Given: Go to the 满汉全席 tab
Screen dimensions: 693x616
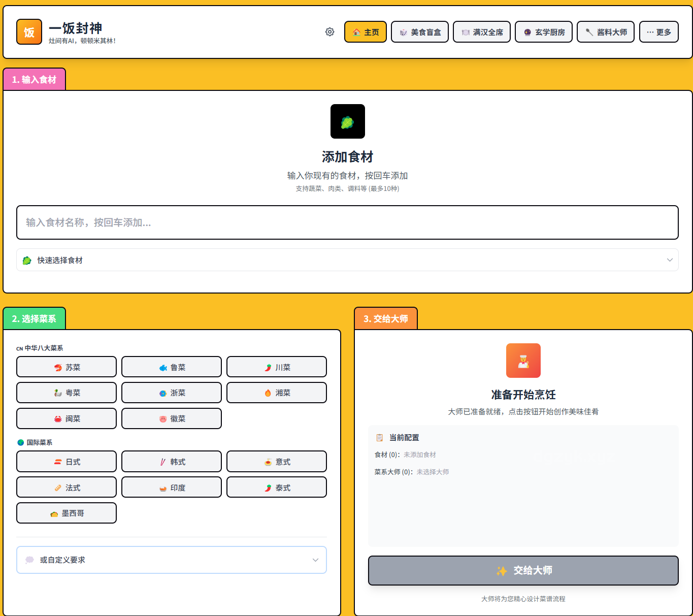Looking at the screenshot, I should click(x=481, y=32).
